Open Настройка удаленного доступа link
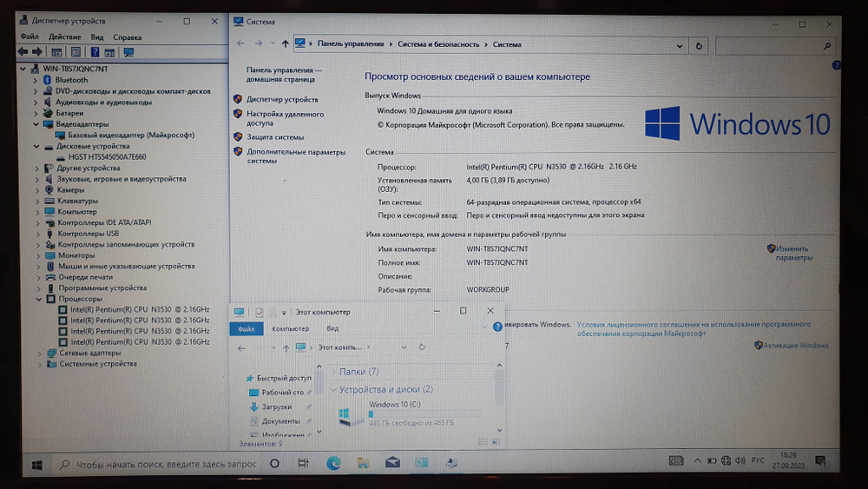Screen dimensions: 868x489 (x=285, y=118)
